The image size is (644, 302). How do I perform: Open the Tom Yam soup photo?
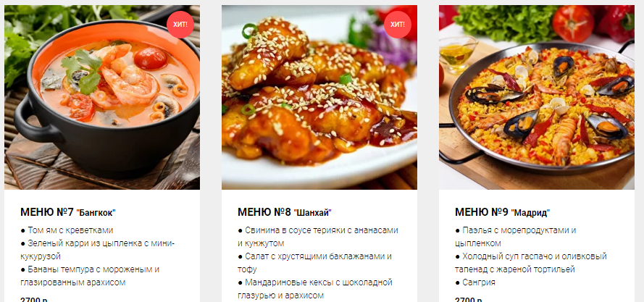pyautogui.click(x=102, y=97)
